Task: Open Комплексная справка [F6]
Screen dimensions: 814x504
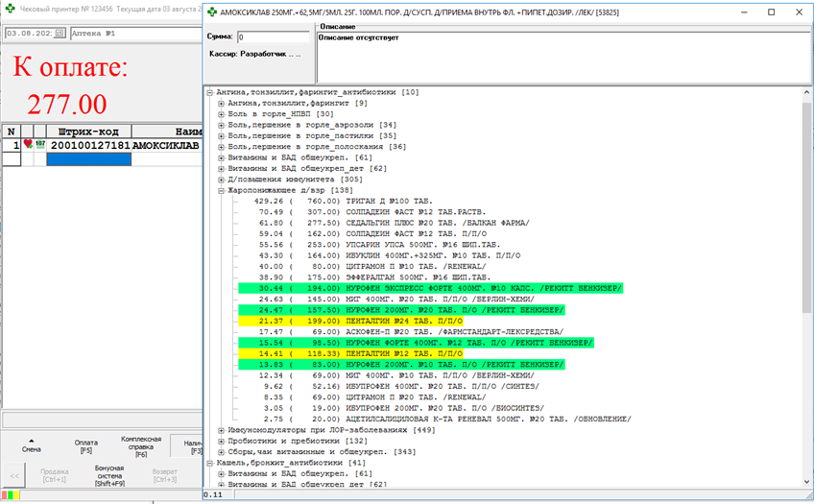Action: click(x=141, y=446)
